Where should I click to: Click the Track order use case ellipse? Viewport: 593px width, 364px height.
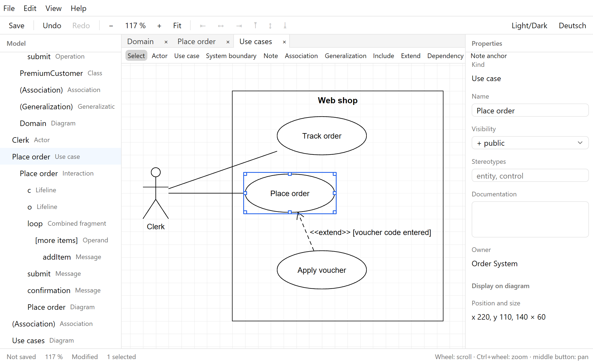322,136
